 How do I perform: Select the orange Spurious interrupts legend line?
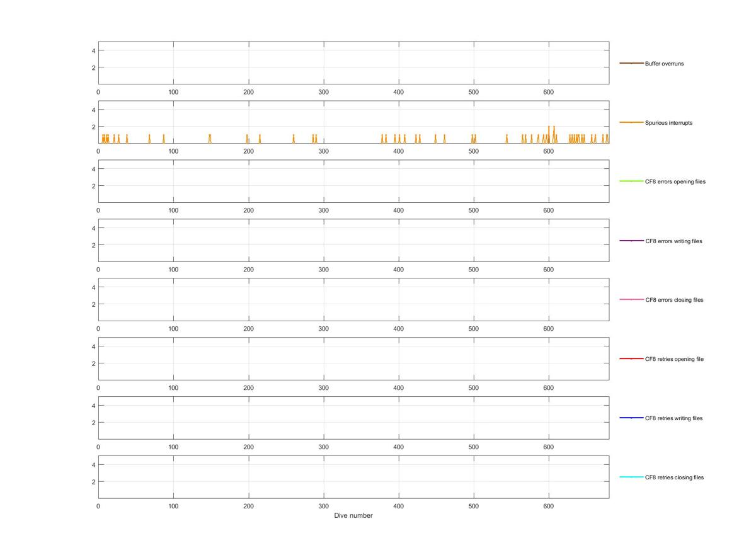click(631, 122)
